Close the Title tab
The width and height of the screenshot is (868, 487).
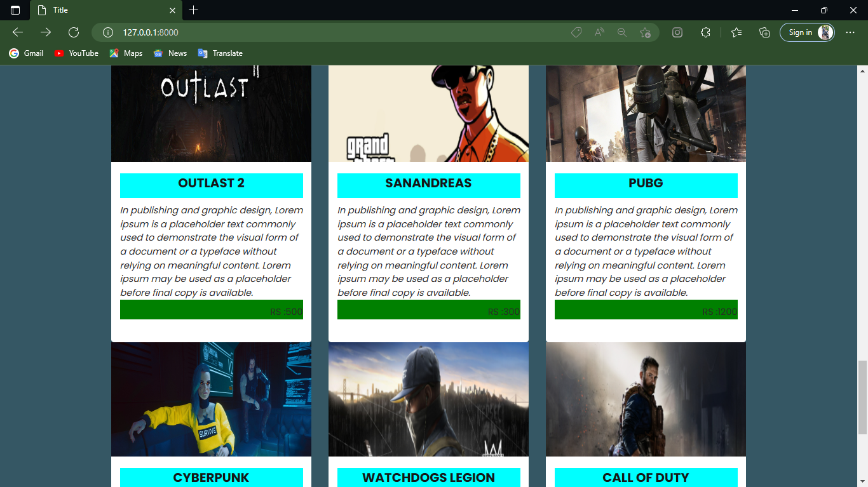pos(172,10)
